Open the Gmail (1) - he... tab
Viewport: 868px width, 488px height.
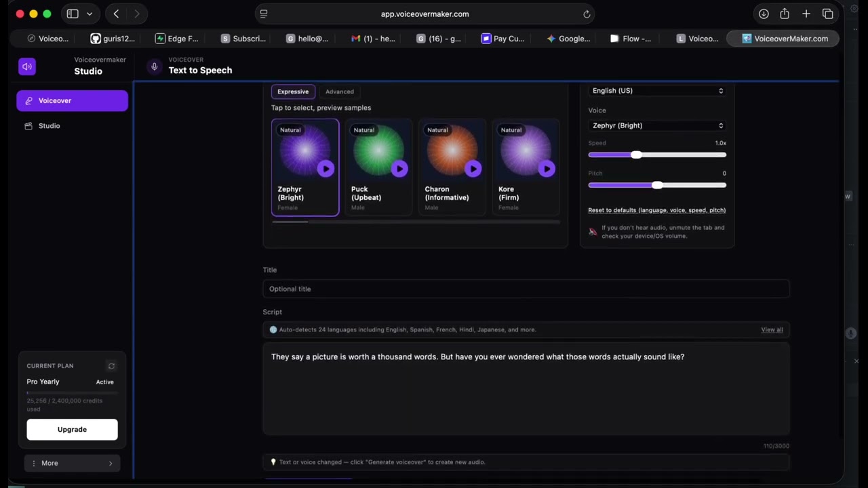[373, 39]
